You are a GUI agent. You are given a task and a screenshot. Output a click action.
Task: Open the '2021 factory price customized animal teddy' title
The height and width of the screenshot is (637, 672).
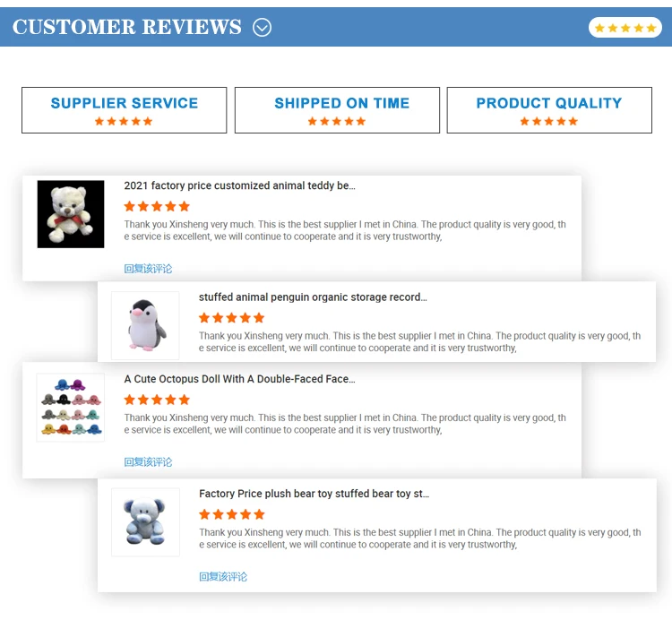(239, 185)
